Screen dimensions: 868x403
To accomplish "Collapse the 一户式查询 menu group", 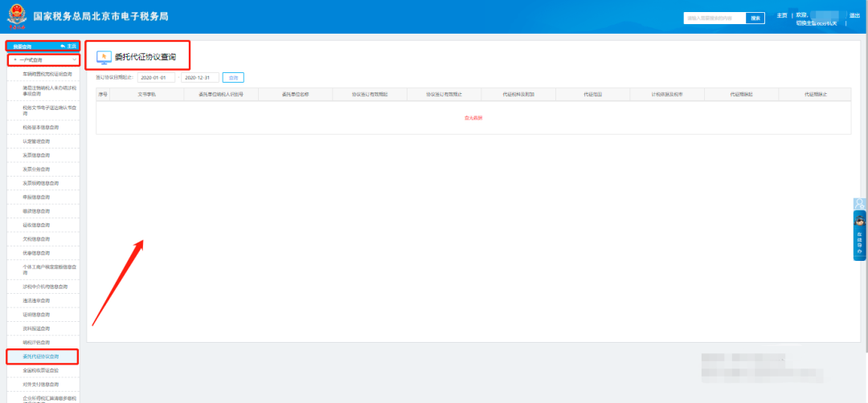I will pos(43,59).
